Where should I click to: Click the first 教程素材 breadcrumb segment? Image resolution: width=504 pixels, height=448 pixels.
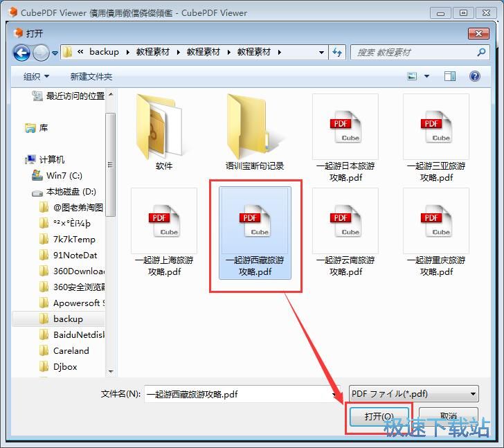(x=153, y=52)
